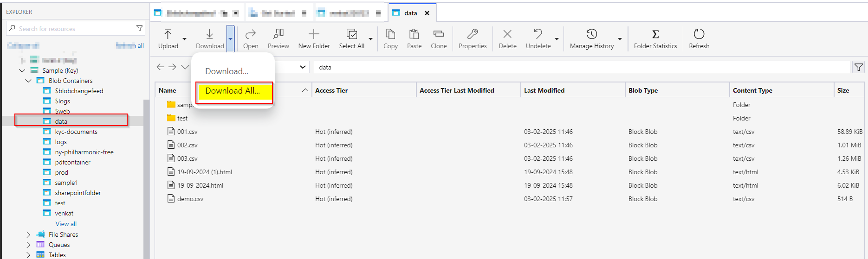Select the kyc-documents container
868x259 pixels.
pyautogui.click(x=76, y=132)
